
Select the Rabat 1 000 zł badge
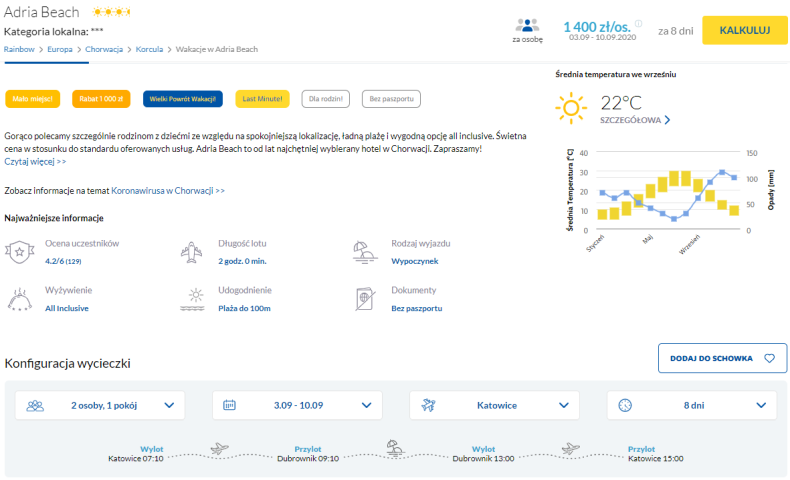coord(101,99)
